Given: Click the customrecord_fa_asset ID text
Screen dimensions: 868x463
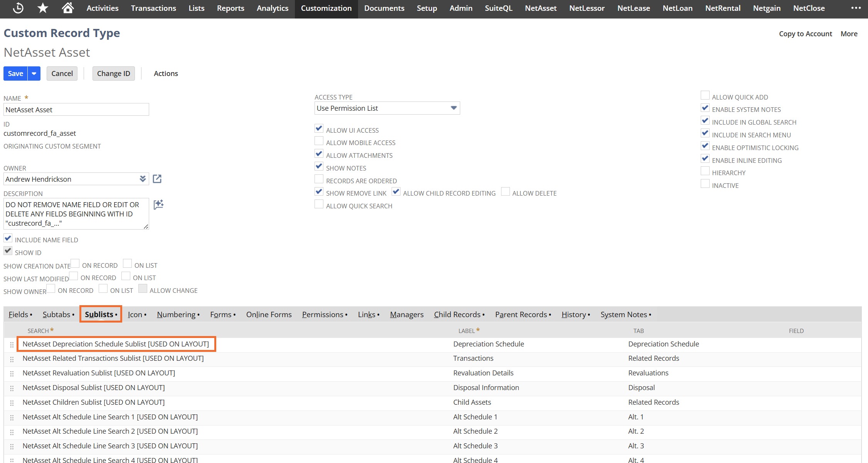Looking at the screenshot, I should tap(40, 133).
